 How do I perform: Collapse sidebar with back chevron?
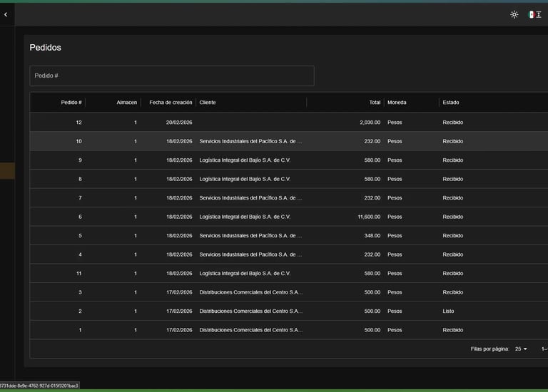[x=6, y=15]
